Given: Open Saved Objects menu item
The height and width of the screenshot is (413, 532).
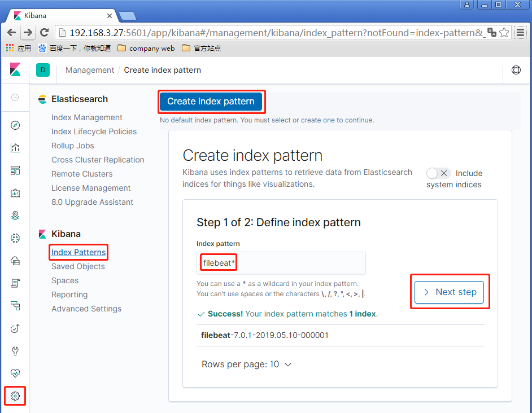Looking at the screenshot, I should pyautogui.click(x=78, y=266).
